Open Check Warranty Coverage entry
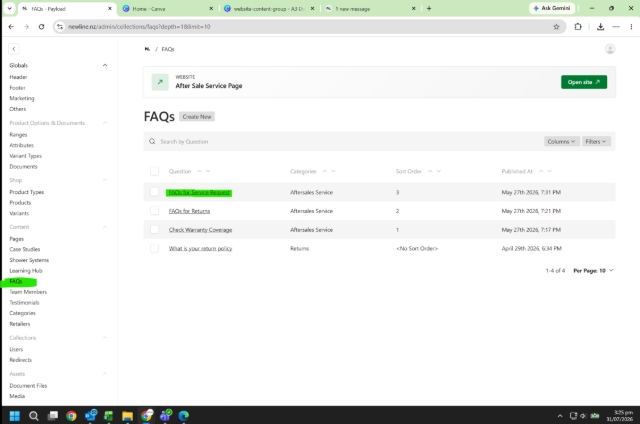This screenshot has height=424, width=640. click(x=200, y=230)
